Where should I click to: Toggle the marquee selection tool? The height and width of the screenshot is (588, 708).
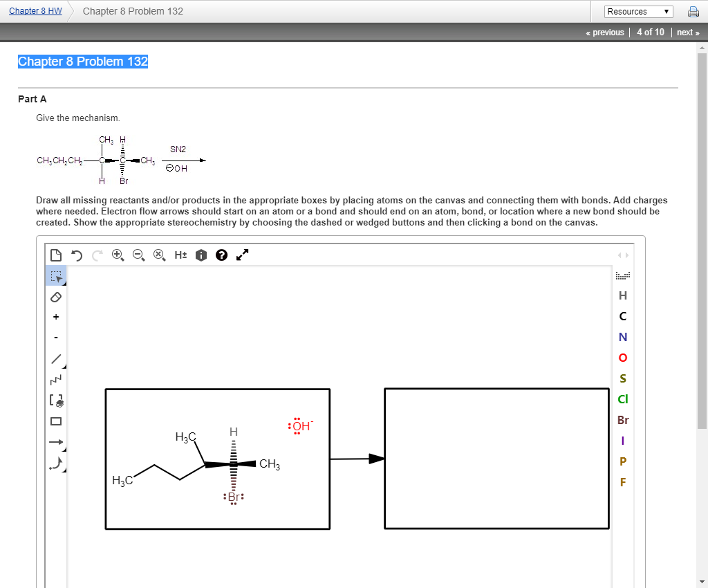(56, 275)
